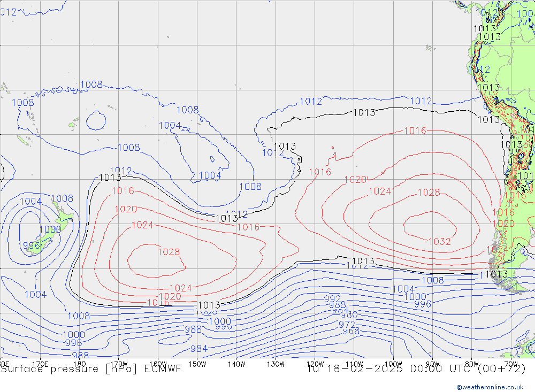Click the 80W longitude label
This screenshot has width=535, height=392.
(472, 364)
